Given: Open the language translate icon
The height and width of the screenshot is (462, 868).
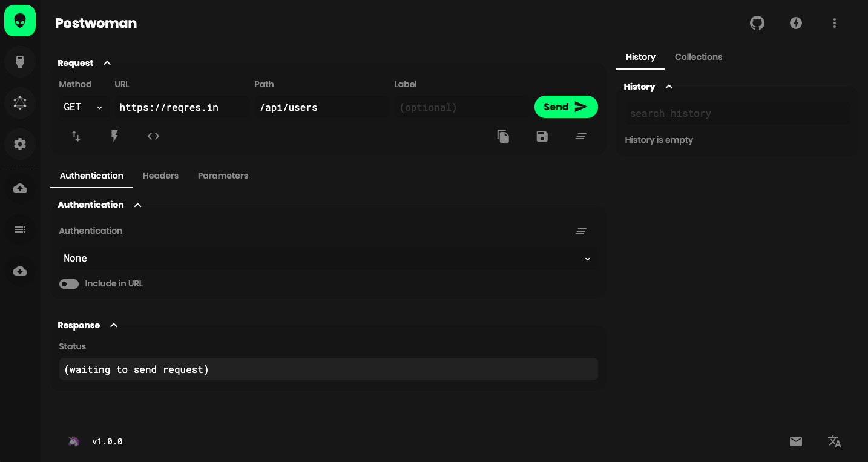Looking at the screenshot, I should (x=835, y=441).
